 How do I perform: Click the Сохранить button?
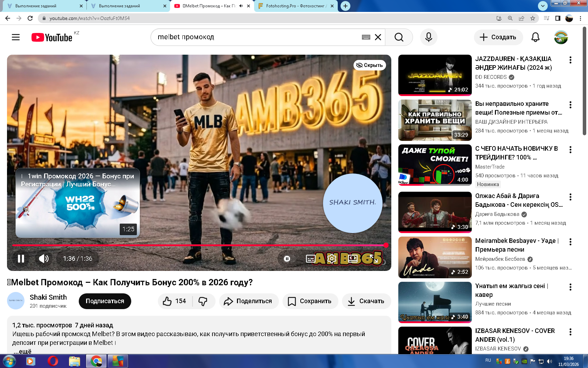click(310, 301)
